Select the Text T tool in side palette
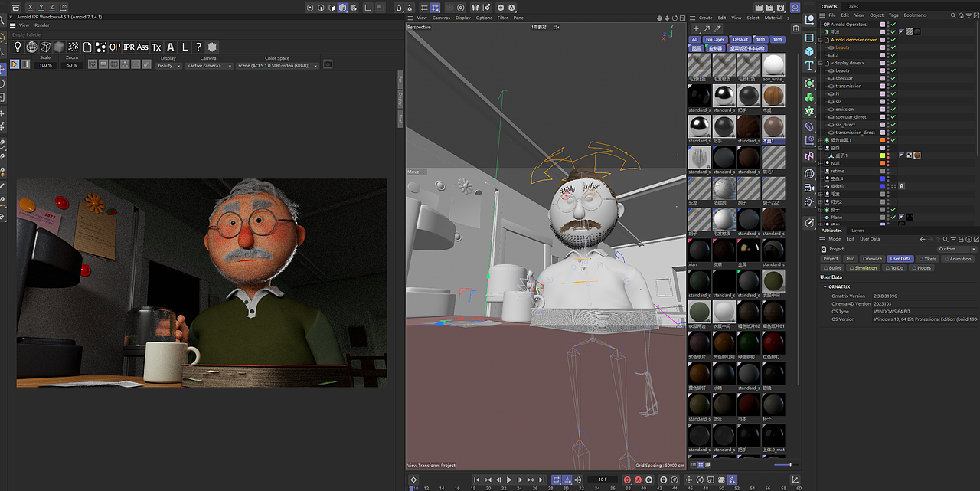The width and height of the screenshot is (980, 491). (x=809, y=67)
